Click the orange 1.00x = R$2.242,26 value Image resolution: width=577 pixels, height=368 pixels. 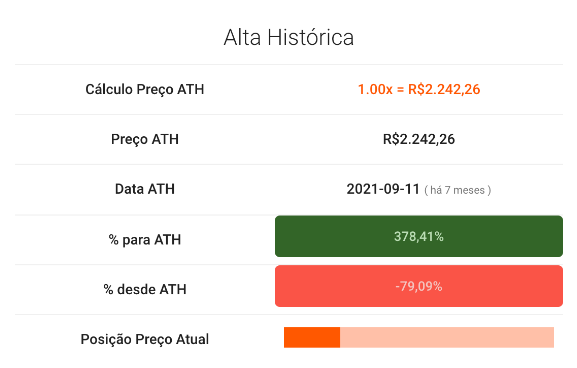419,89
